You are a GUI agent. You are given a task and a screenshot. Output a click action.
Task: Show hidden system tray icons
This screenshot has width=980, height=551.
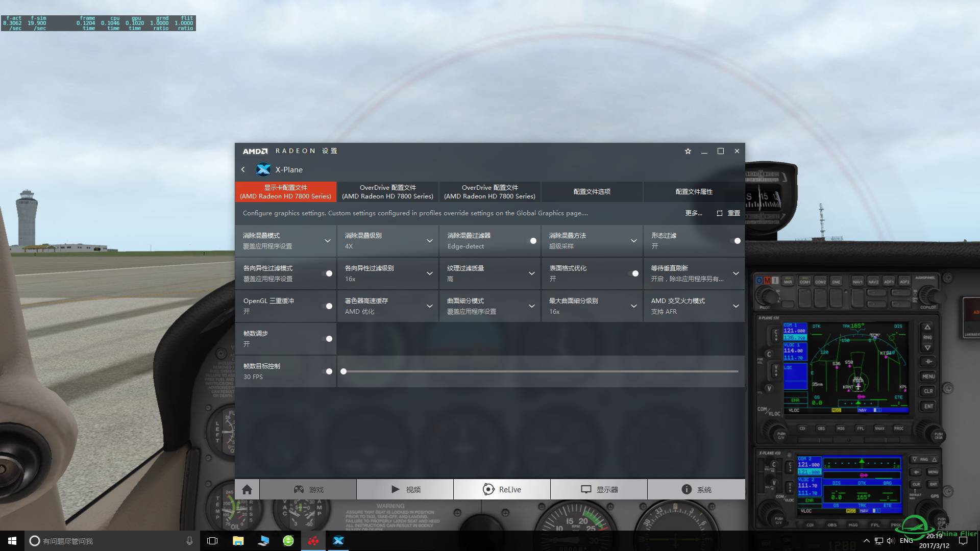pyautogui.click(x=866, y=541)
